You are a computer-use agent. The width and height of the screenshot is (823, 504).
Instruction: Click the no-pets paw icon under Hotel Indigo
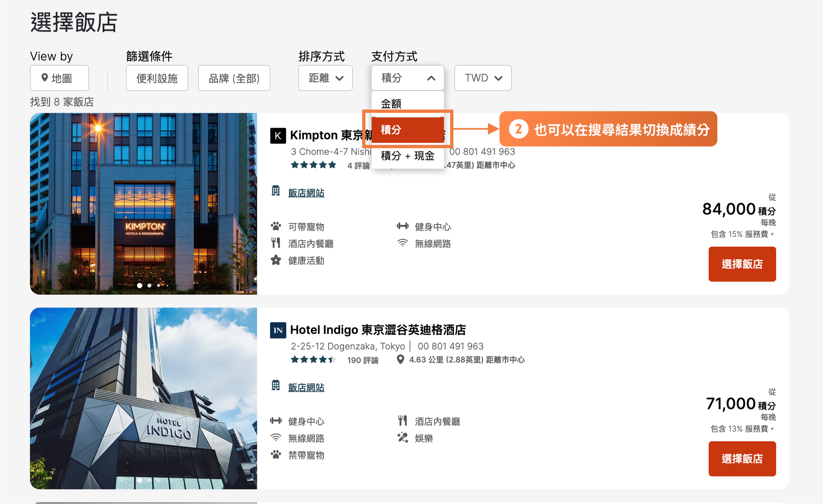(277, 455)
